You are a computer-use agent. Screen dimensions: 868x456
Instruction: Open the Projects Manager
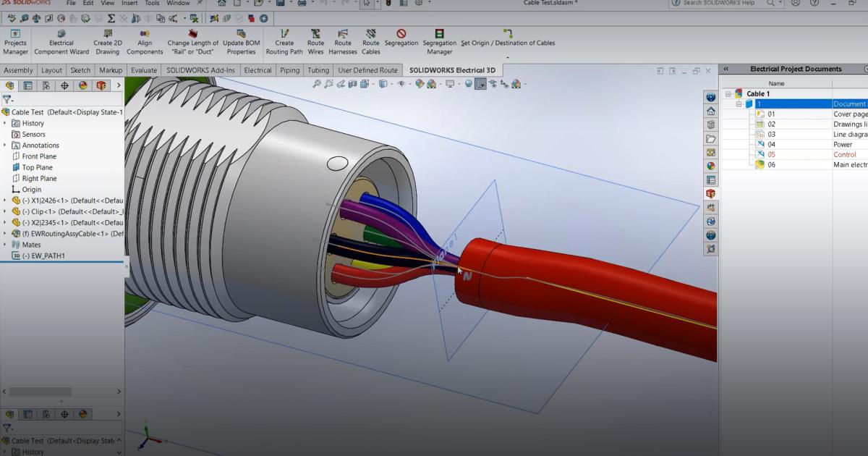coord(15,42)
